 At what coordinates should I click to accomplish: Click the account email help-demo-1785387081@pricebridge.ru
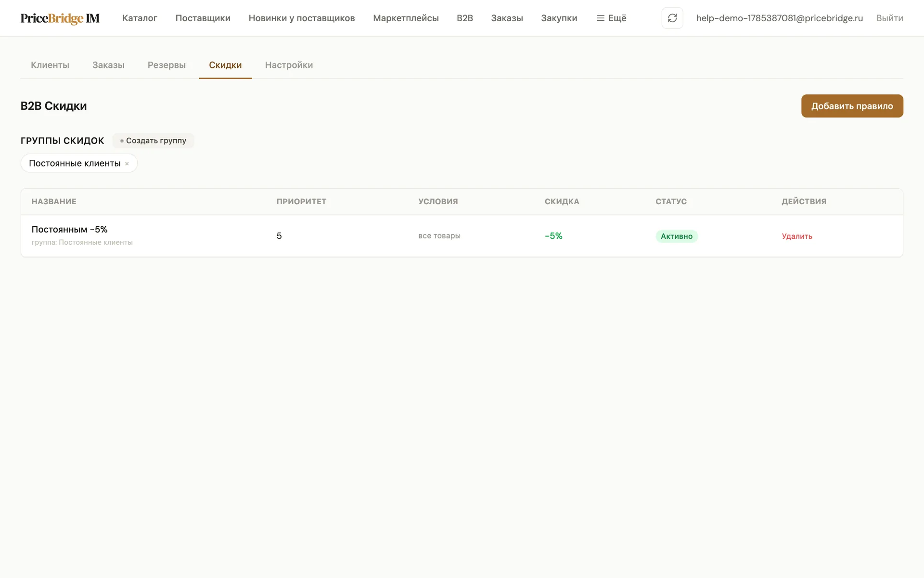[779, 18]
